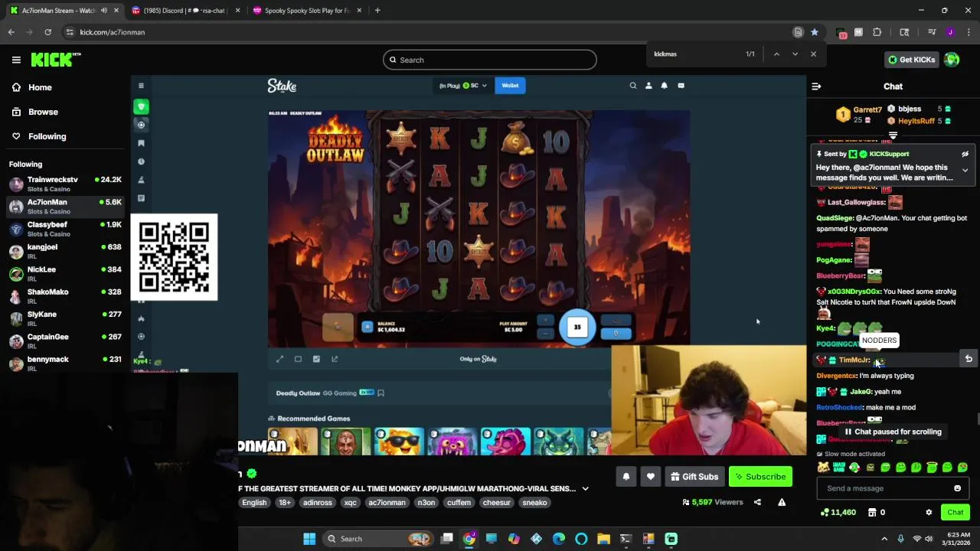The height and width of the screenshot is (551, 980).
Task: Unpin the KICKSupport pinned message
Action: (965, 154)
